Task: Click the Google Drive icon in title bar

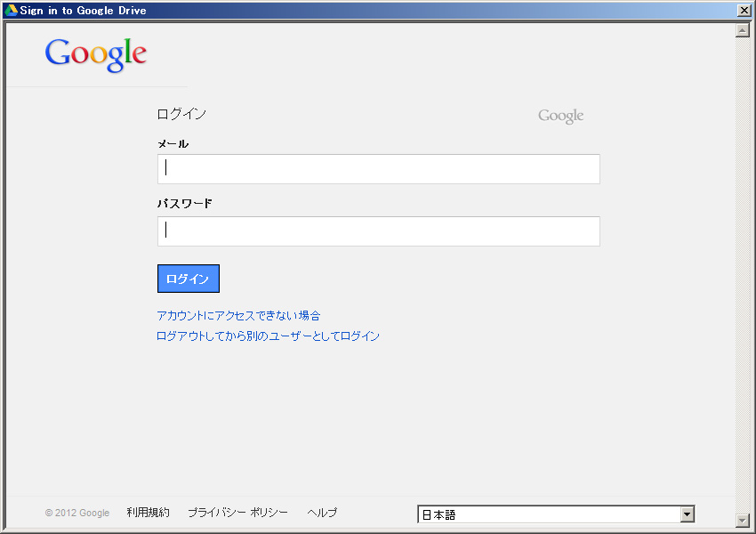Action: coord(12,11)
